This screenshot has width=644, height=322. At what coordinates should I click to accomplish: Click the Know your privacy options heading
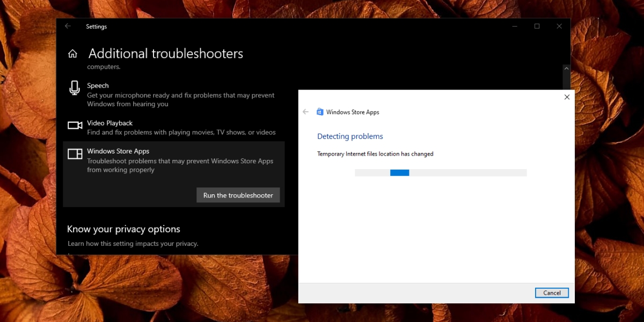(x=123, y=229)
